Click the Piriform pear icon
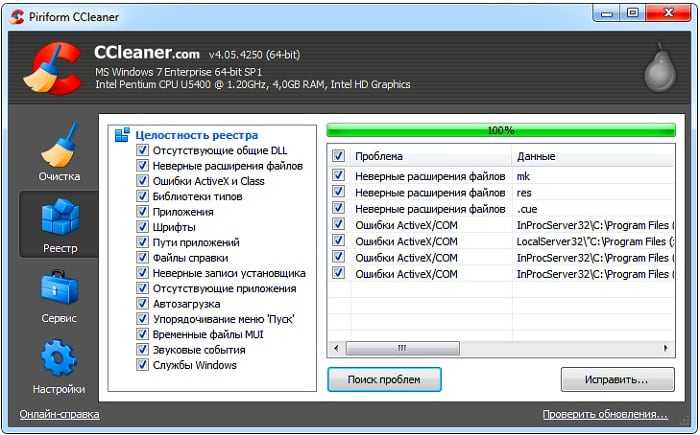 tap(660, 67)
